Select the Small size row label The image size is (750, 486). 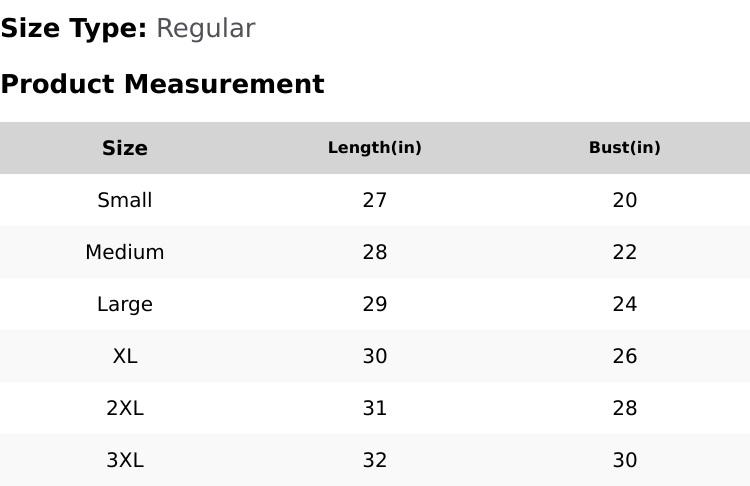[125, 200]
